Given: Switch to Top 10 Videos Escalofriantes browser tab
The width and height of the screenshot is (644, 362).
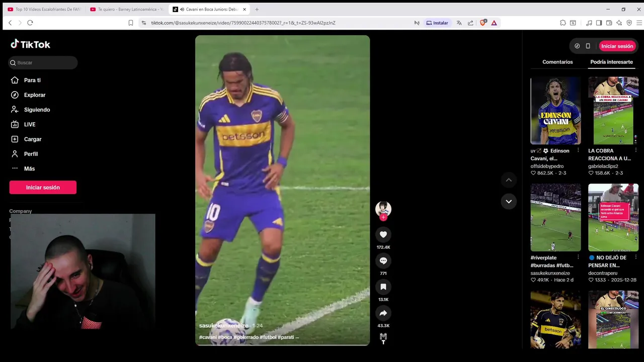Looking at the screenshot, I should tap(44, 9).
